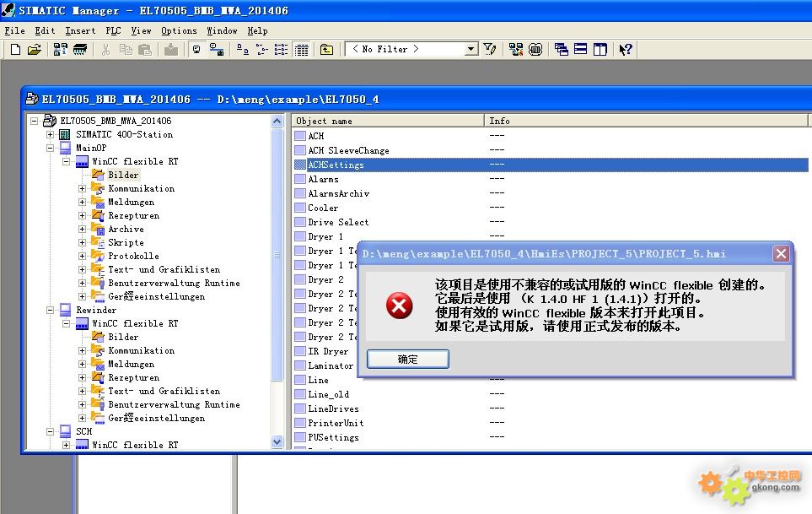The height and width of the screenshot is (514, 812).
Task: Click the Filter funnel icon
Action: pos(490,49)
